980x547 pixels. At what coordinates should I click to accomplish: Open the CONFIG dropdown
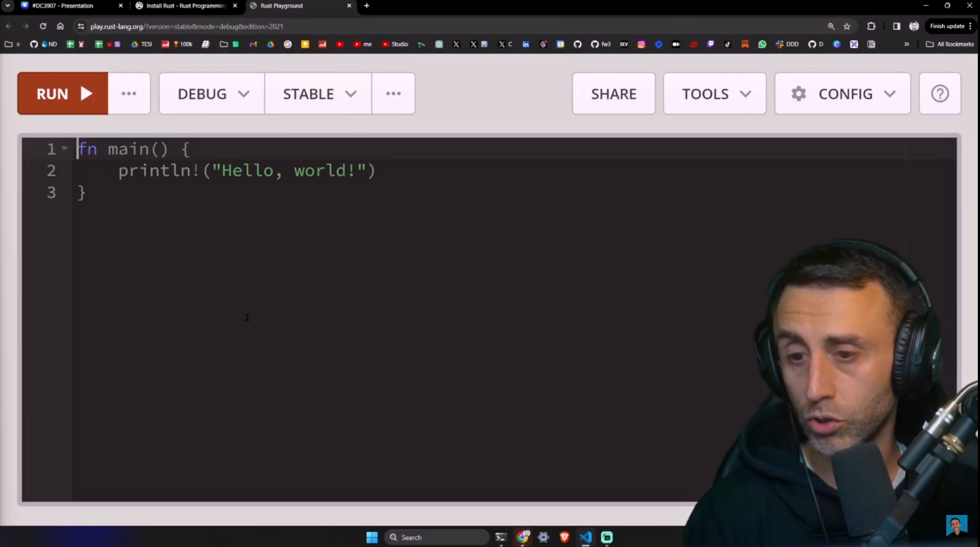pos(842,93)
